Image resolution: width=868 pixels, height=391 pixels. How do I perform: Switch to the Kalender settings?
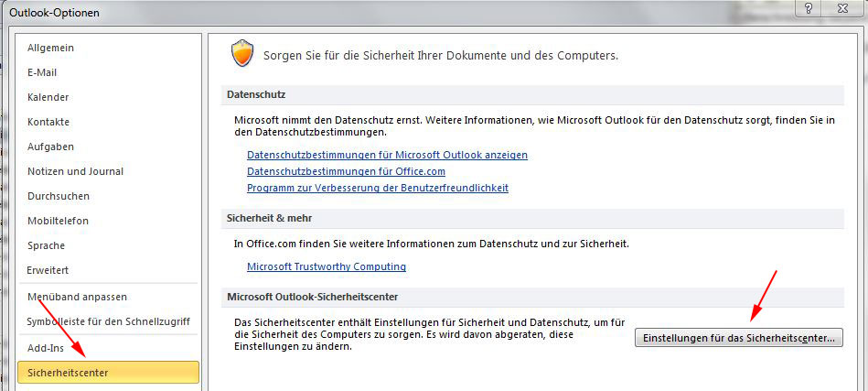pyautogui.click(x=48, y=97)
